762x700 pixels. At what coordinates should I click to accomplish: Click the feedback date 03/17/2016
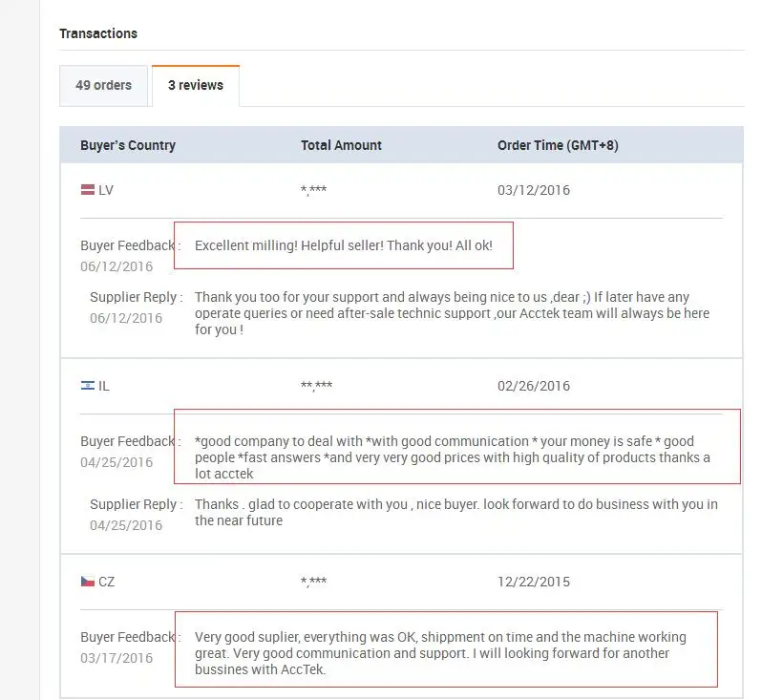pyautogui.click(x=116, y=658)
